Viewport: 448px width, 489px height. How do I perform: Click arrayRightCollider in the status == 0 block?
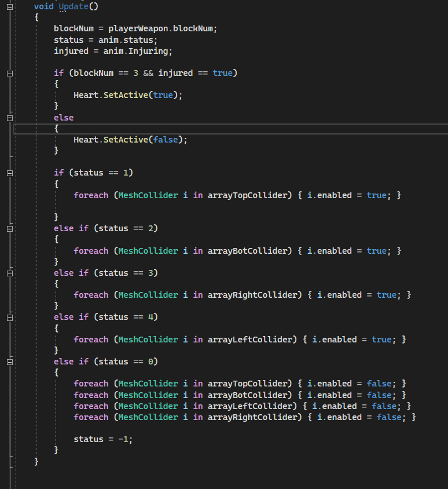(x=252, y=417)
